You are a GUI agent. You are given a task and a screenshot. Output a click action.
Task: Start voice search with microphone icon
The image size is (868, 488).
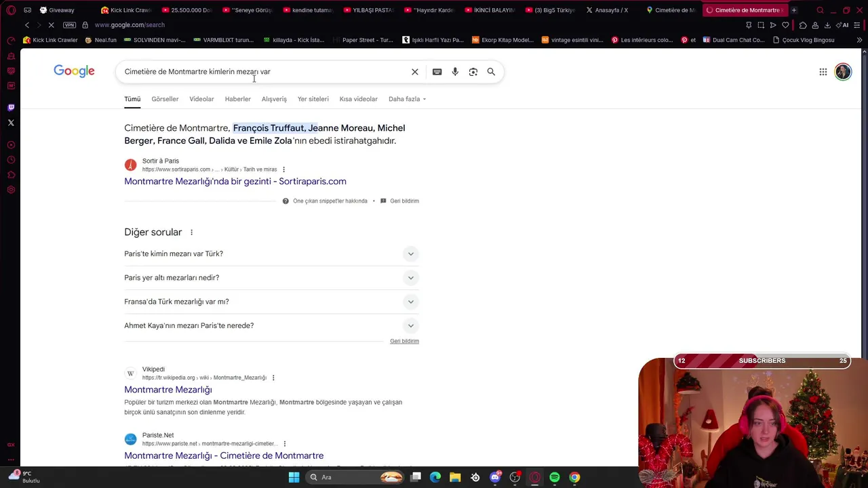455,72
